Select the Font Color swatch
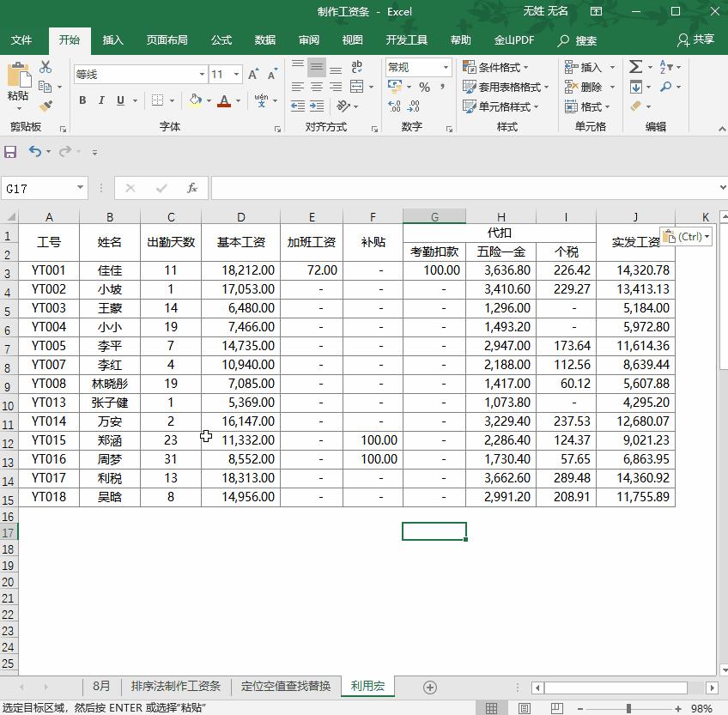This screenshot has width=728, height=715. click(224, 100)
